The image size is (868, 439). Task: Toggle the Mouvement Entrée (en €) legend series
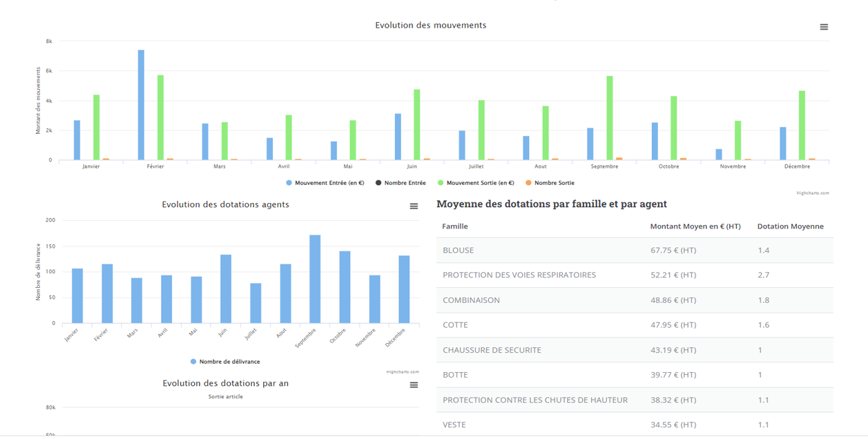click(325, 183)
